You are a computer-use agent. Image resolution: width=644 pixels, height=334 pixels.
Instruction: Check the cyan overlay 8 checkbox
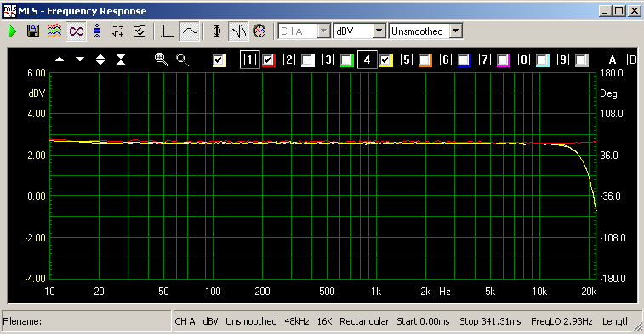click(x=543, y=60)
